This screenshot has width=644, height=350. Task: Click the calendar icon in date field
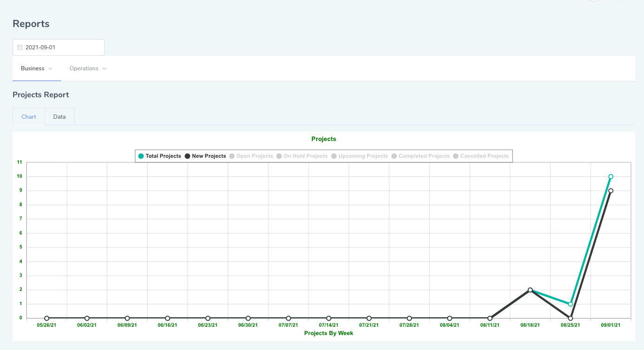click(20, 47)
